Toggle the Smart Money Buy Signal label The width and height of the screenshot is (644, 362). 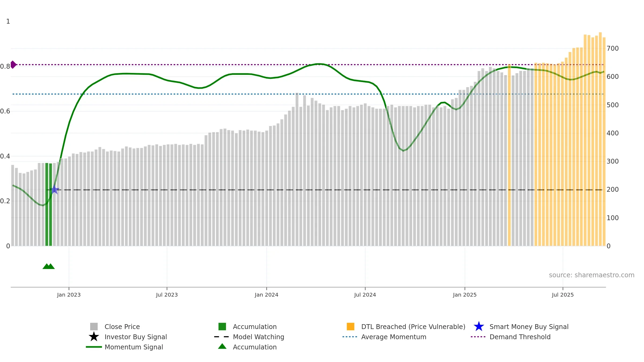[529, 327]
